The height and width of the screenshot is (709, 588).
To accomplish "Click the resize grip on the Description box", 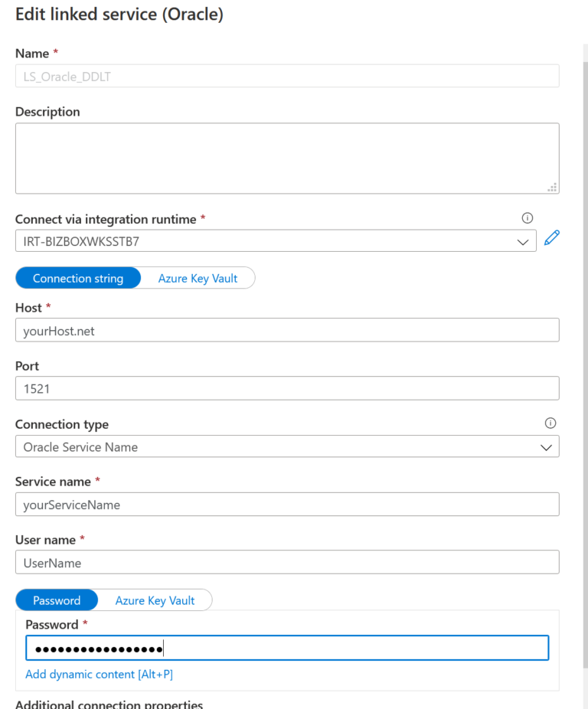I will [x=552, y=186].
